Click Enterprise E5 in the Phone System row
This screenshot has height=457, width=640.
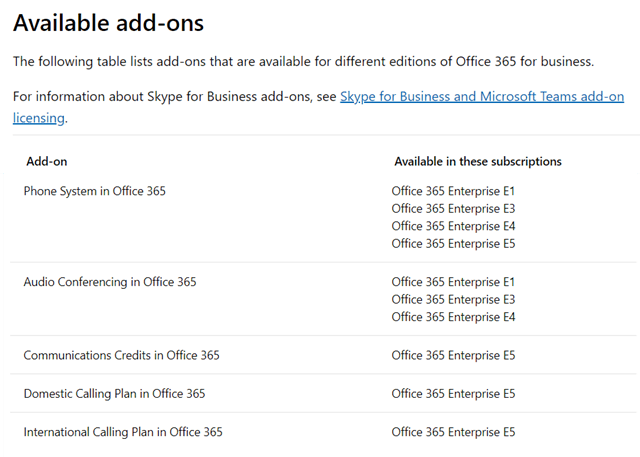pyautogui.click(x=453, y=244)
